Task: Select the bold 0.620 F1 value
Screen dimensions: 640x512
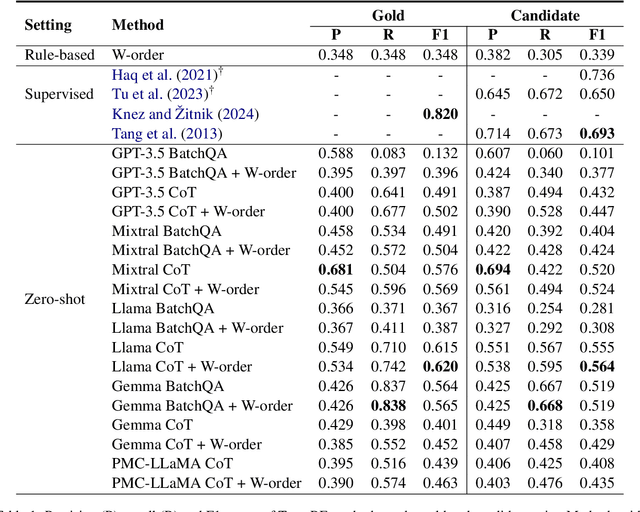Action: 440,367
